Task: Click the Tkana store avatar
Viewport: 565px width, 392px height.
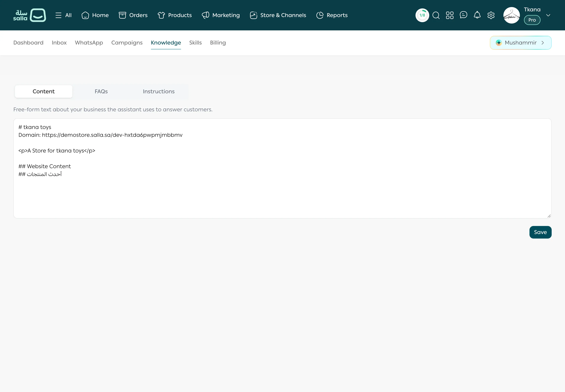Action: pos(511,15)
